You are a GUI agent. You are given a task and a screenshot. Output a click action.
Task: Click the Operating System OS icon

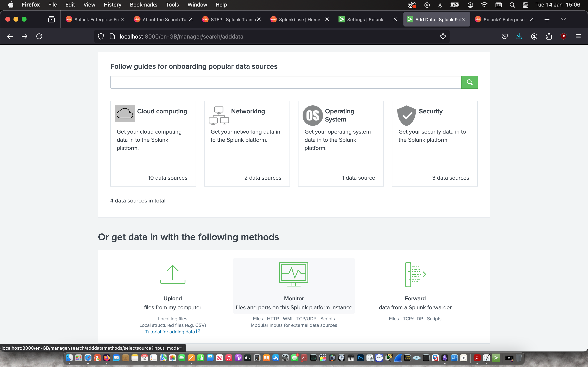tap(312, 116)
